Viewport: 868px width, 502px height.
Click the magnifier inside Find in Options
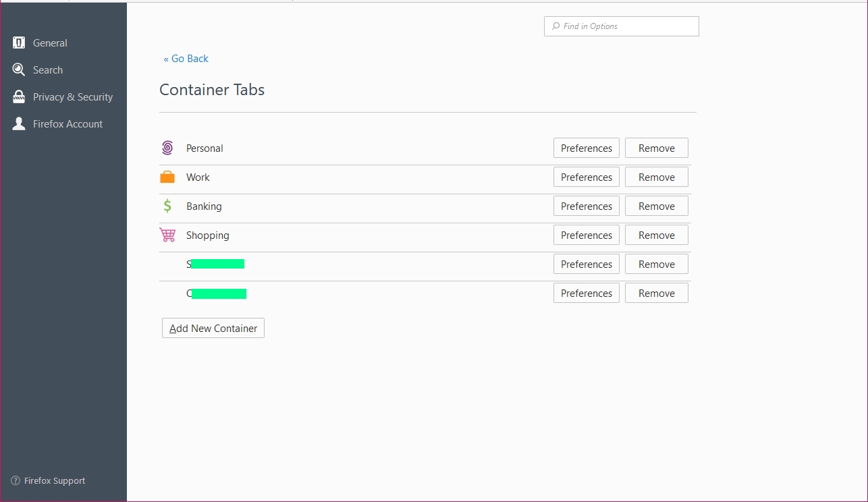555,26
